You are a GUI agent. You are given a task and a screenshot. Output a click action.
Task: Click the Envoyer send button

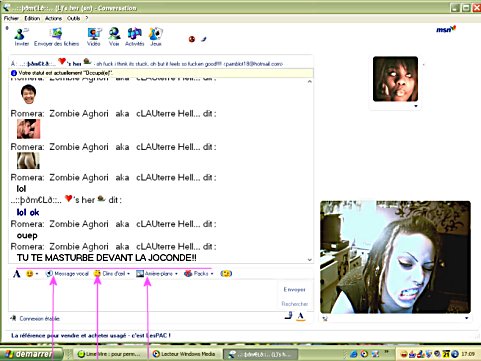pos(294,289)
